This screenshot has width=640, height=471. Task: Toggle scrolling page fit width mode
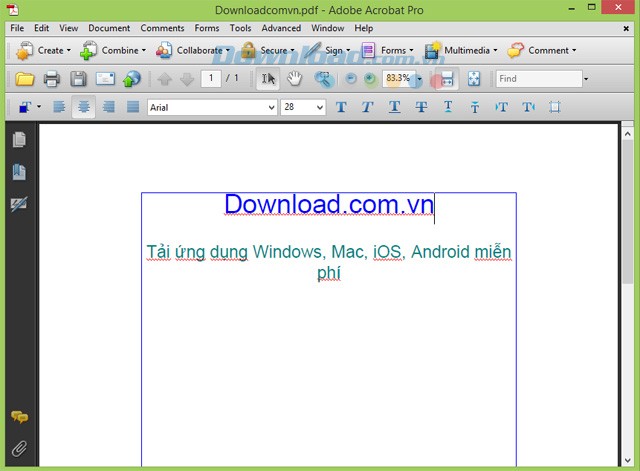[447, 79]
